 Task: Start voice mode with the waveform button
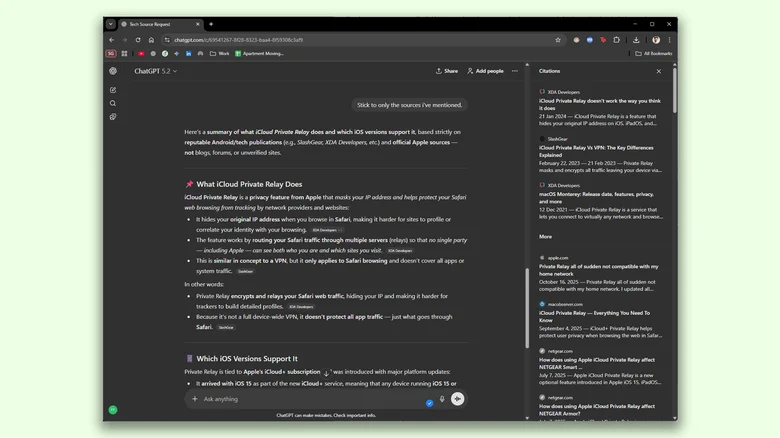(x=457, y=399)
